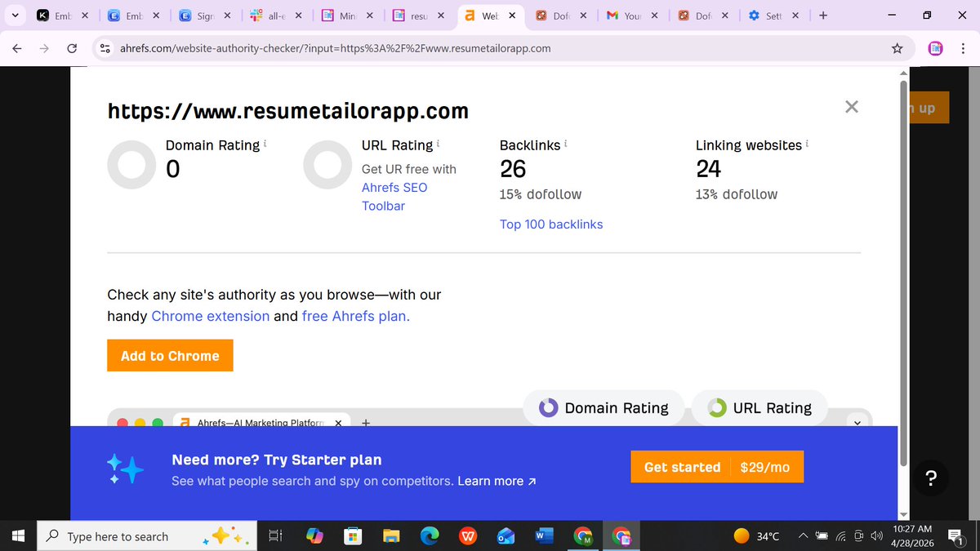Click the scrollbar down arrow
Viewport: 980px width, 551px height.
(x=903, y=513)
